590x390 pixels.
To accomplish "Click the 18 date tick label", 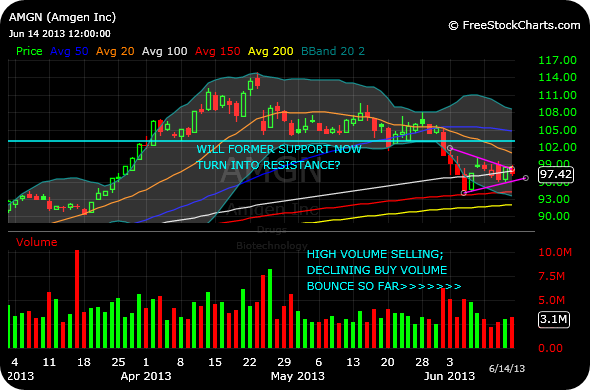I will [x=84, y=362].
